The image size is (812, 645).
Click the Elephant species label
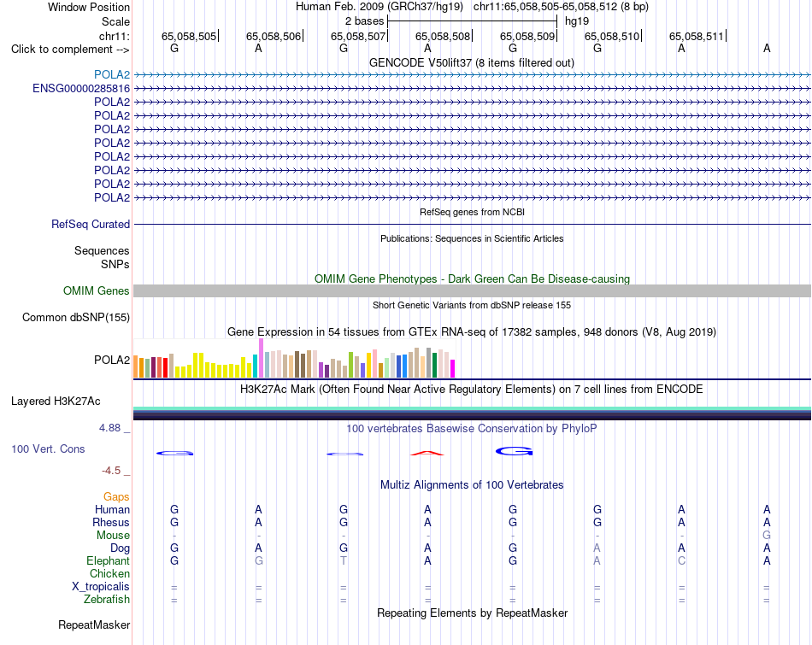(108, 560)
